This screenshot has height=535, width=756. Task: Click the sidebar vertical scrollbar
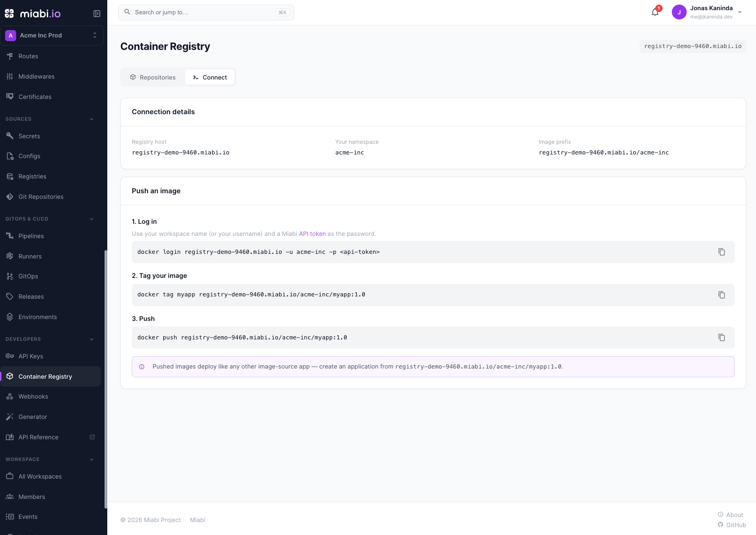106,379
